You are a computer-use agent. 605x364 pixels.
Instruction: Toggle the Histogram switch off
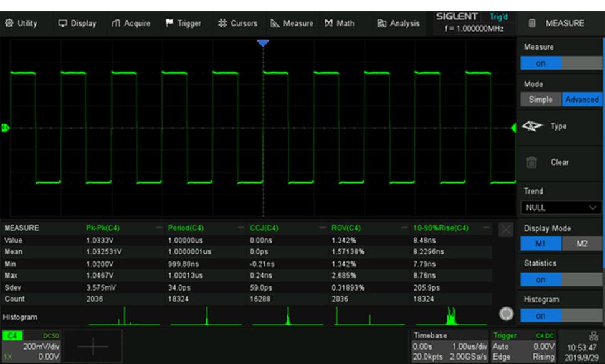pyautogui.click(x=560, y=316)
